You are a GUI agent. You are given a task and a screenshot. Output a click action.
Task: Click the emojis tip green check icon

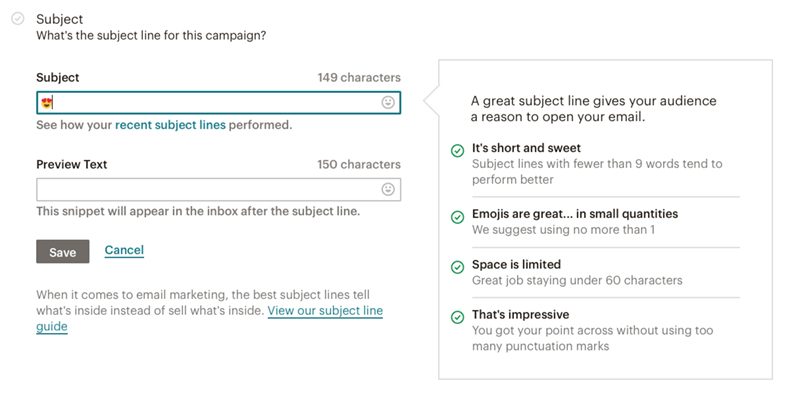(458, 217)
